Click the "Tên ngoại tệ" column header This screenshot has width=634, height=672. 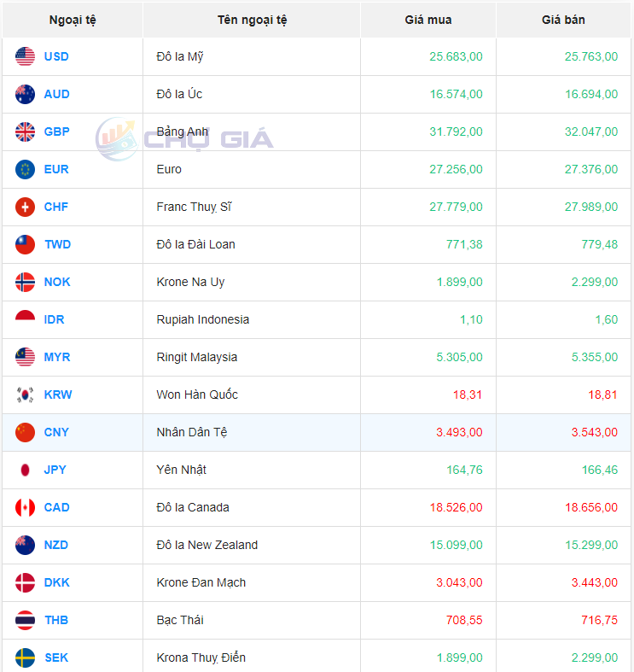pyautogui.click(x=252, y=20)
